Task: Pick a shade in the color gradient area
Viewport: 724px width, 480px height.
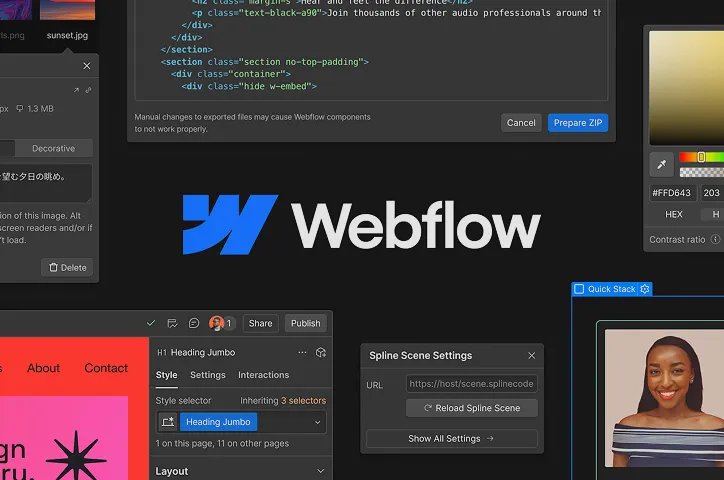Action: pos(687,88)
